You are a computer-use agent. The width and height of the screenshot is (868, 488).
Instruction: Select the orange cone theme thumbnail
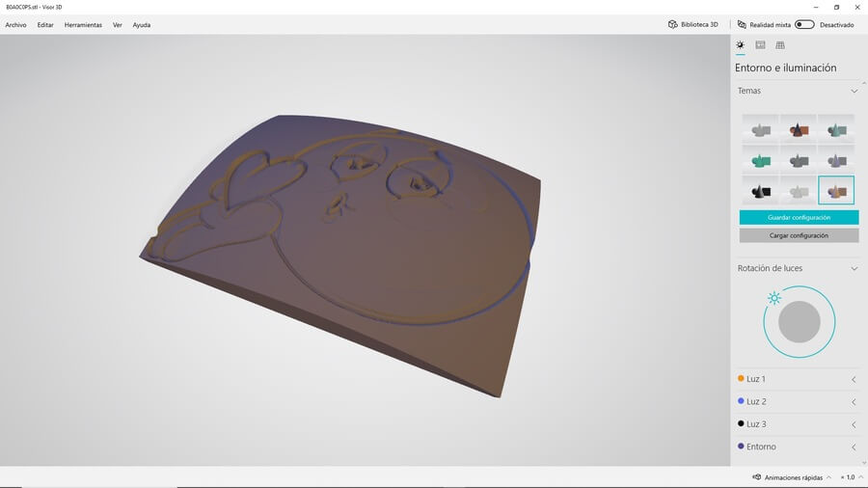pos(799,129)
